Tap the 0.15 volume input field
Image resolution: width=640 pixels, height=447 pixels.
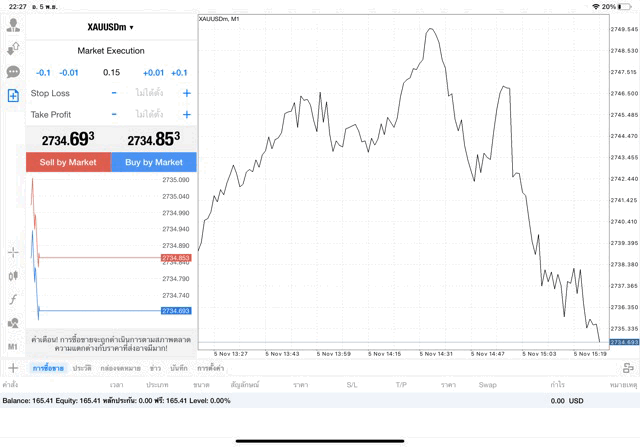pos(111,72)
